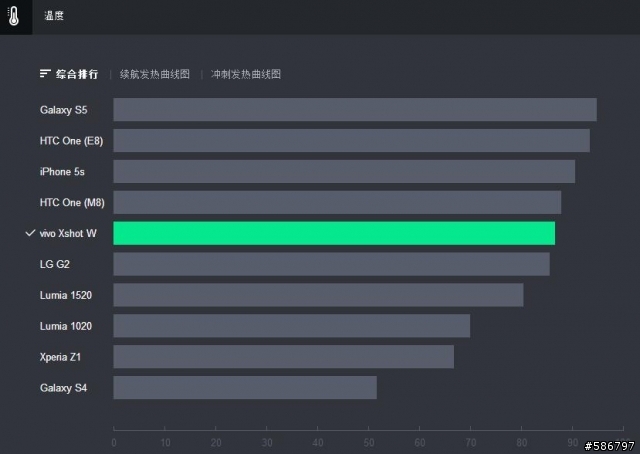
Task: Select the HTC One (M8) bar
Action: [x=337, y=202]
